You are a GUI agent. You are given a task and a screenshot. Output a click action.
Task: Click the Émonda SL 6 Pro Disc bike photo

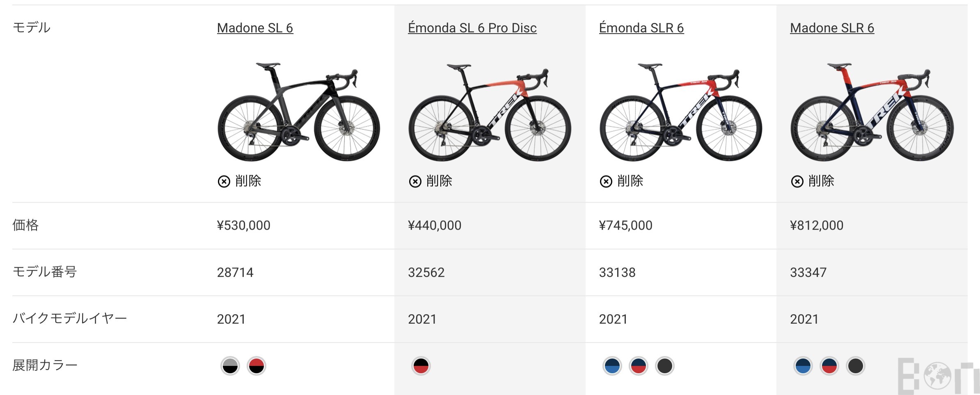[x=490, y=112]
